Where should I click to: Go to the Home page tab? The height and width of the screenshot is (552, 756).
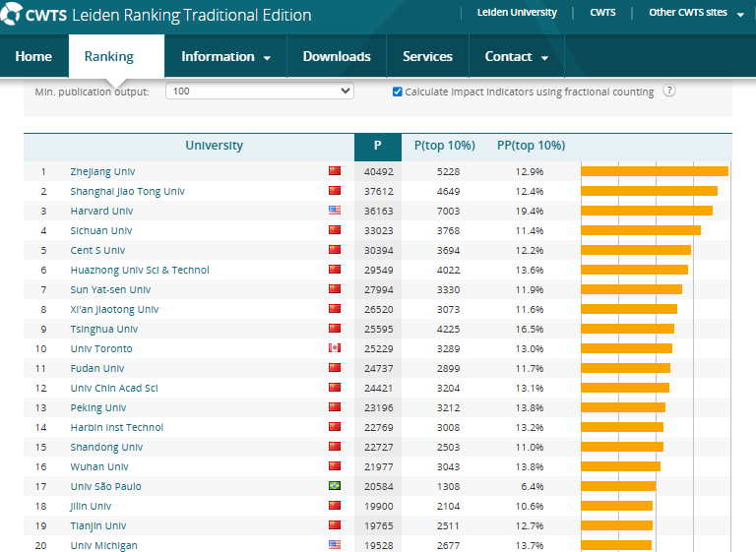pos(33,57)
